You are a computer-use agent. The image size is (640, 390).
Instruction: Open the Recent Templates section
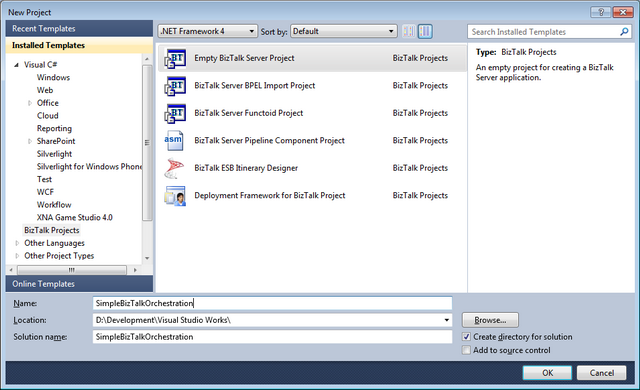pos(79,29)
